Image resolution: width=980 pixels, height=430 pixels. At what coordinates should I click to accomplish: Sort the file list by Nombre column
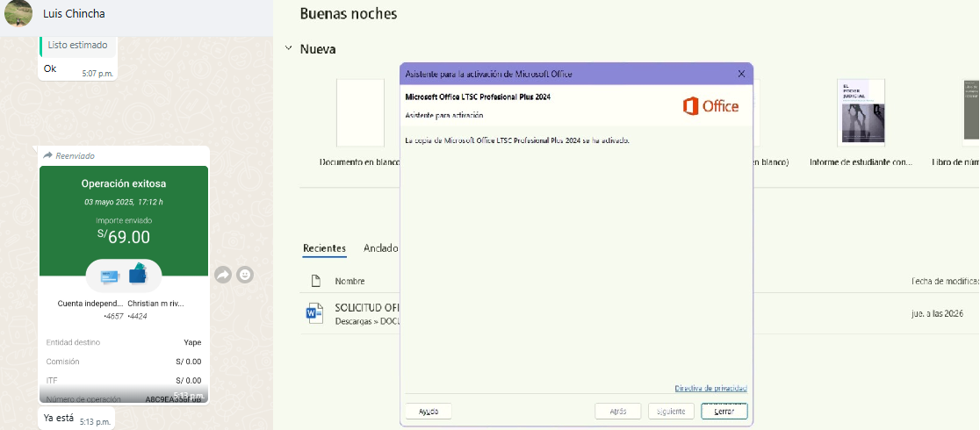click(349, 281)
